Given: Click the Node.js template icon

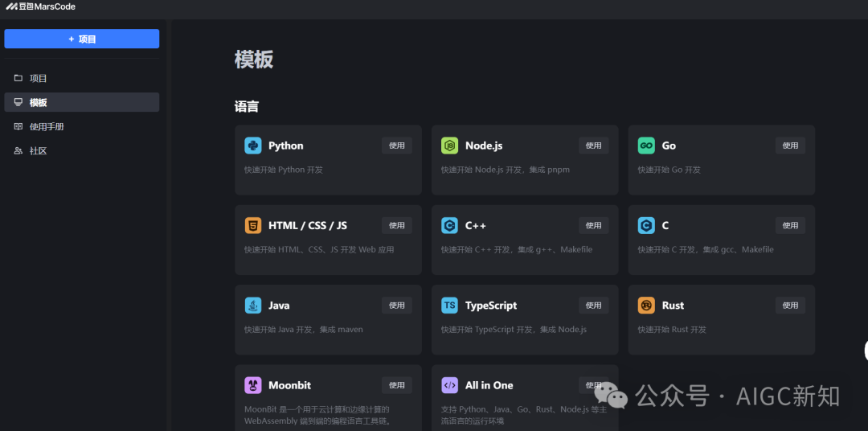Looking at the screenshot, I should point(449,146).
